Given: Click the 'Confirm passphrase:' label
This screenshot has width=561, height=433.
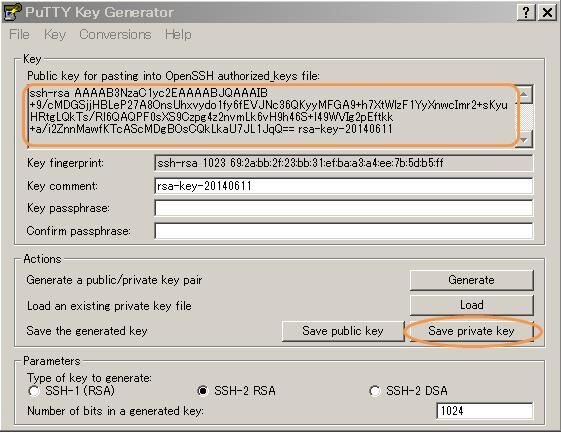Looking at the screenshot, I should 78,231.
